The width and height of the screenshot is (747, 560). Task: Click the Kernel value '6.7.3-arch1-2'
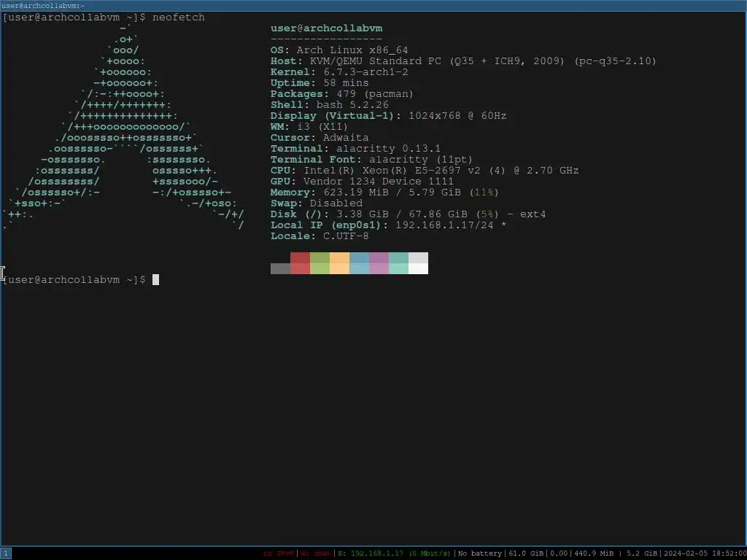[366, 72]
